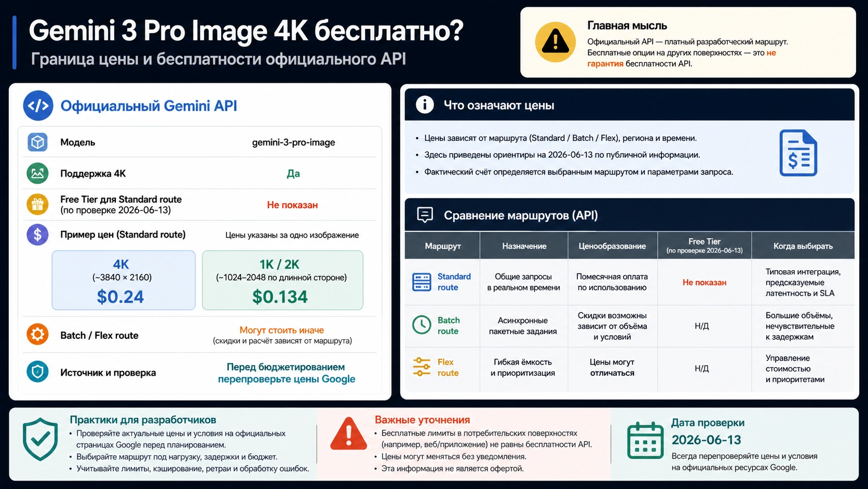Viewport: 868px width, 489px height.
Task: Click the gemini-3-pro-image model value
Action: coord(293,142)
